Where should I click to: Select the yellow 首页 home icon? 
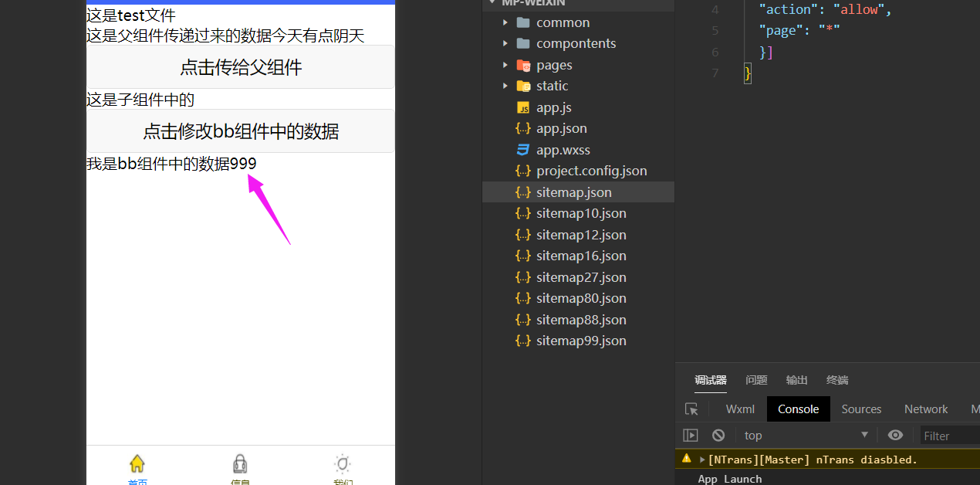[137, 463]
